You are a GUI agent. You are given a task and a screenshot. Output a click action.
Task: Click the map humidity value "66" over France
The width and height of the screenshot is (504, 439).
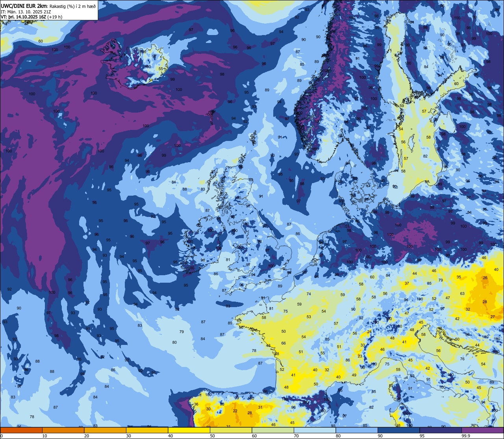283,343
